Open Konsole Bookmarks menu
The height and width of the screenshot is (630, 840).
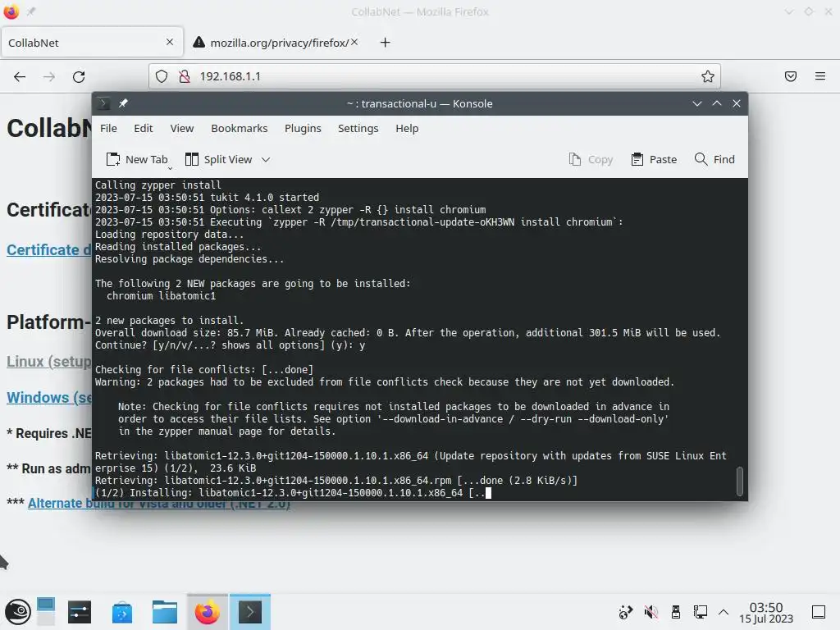coord(239,129)
